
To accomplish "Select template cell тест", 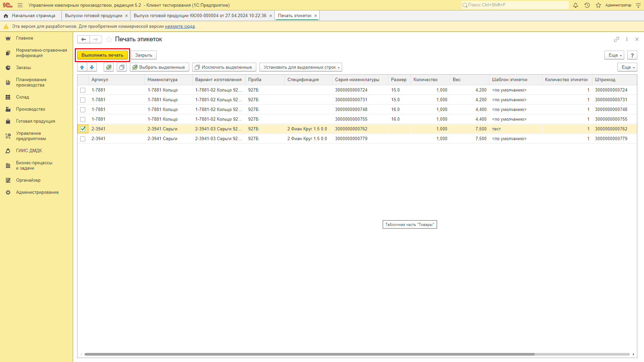I will pos(516,129).
